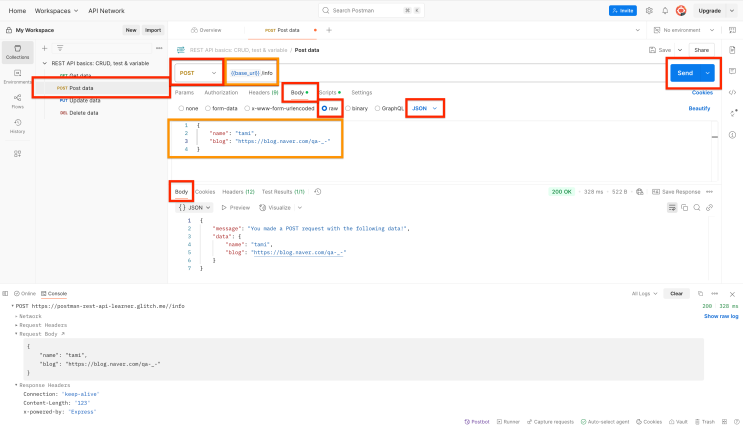Open the Overview tab
Image resolution: width=743 pixels, height=427 pixels.
coord(206,30)
